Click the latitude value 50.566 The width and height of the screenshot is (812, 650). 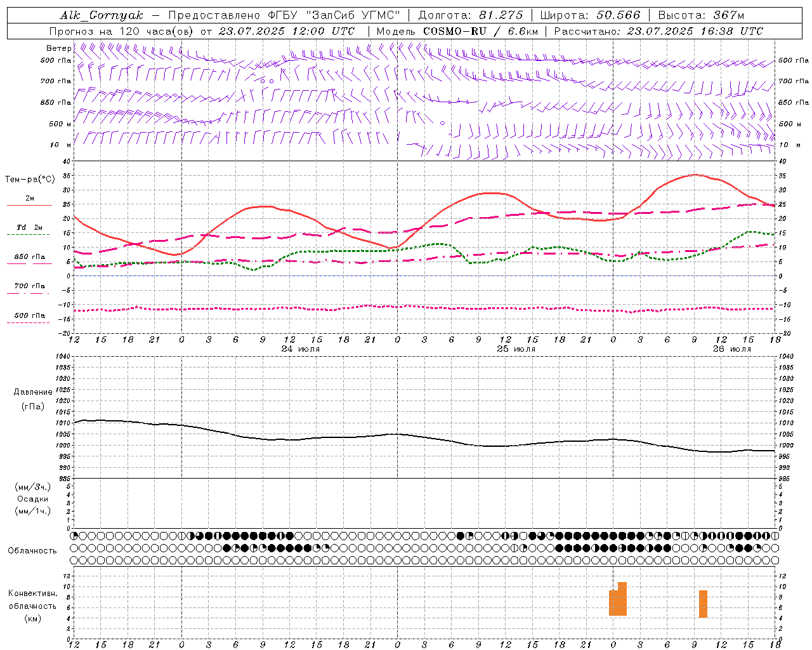coord(619,15)
